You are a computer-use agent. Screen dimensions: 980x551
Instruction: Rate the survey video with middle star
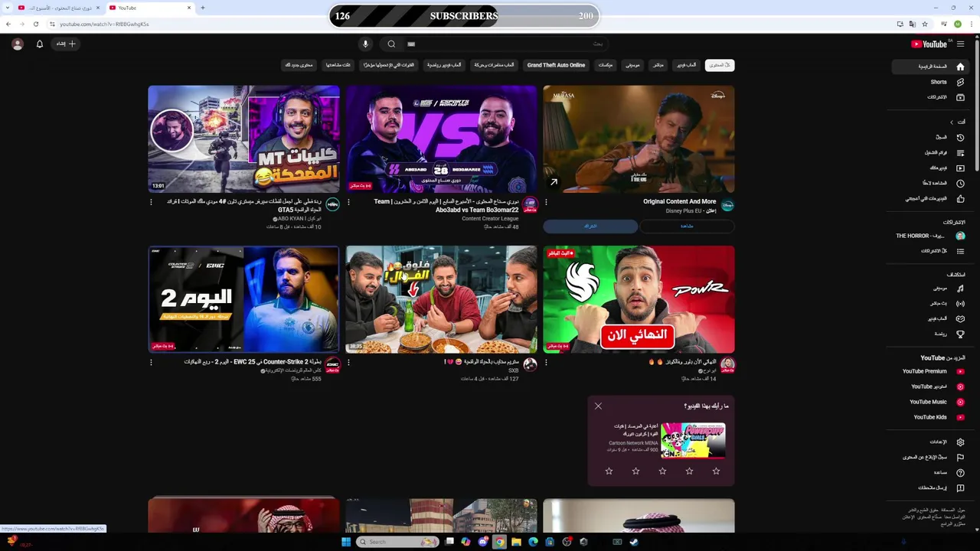(x=662, y=471)
